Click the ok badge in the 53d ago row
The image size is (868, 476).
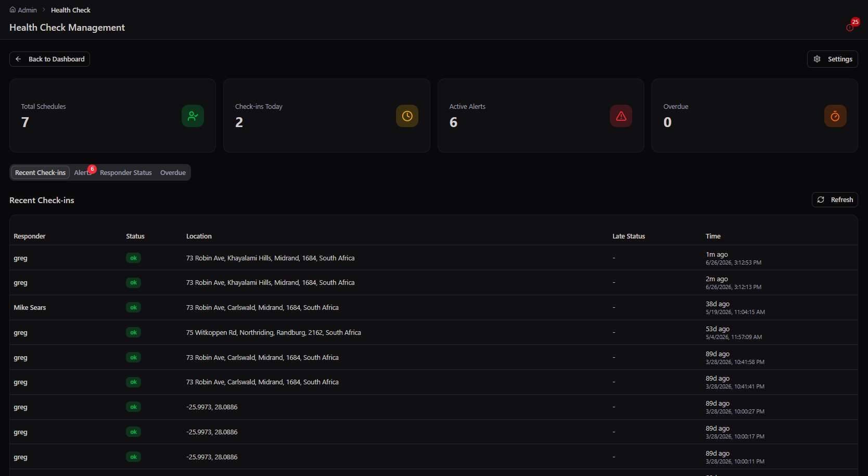133,332
